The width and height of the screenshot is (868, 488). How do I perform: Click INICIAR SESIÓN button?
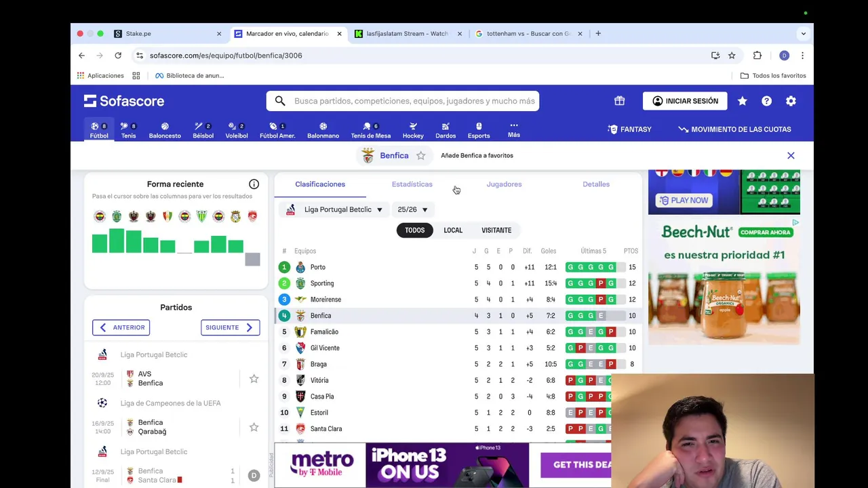click(685, 101)
